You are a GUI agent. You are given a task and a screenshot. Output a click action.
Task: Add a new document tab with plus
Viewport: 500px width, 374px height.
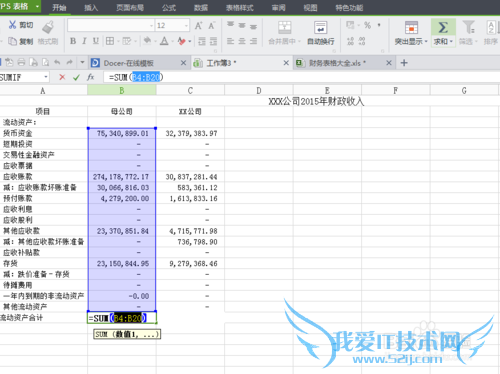pos(404,63)
